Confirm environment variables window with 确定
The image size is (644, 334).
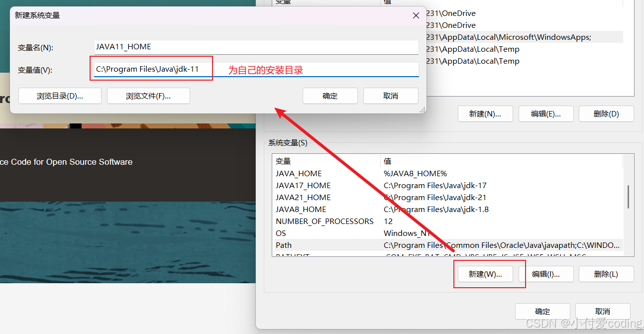pos(542,312)
